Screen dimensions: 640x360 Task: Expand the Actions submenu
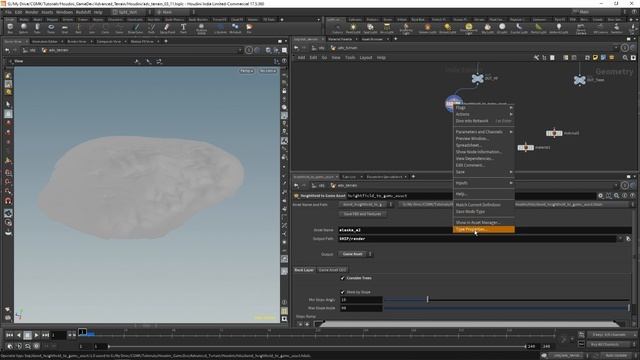(x=484, y=114)
